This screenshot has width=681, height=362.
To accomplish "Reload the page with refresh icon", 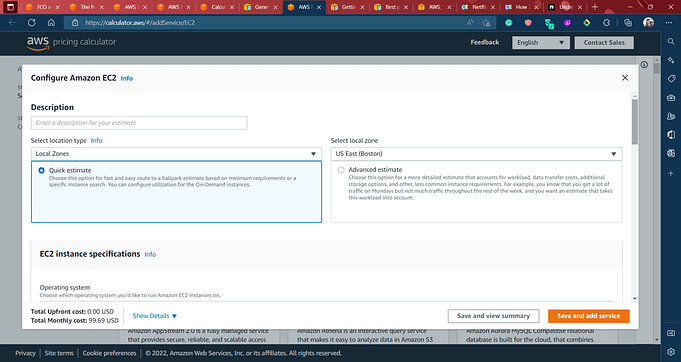I will (32, 23).
